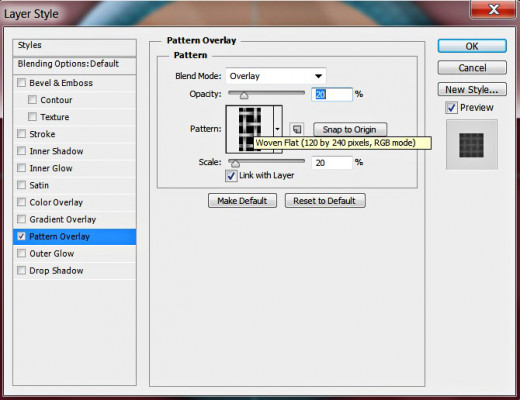This screenshot has height=400, width=520.
Task: Click the Make Default button
Action: [x=242, y=201]
